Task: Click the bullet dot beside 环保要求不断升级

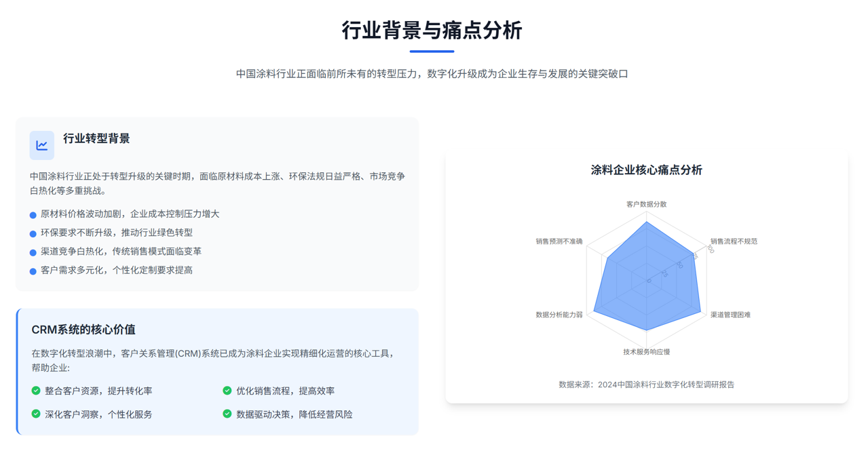Action: pos(31,233)
